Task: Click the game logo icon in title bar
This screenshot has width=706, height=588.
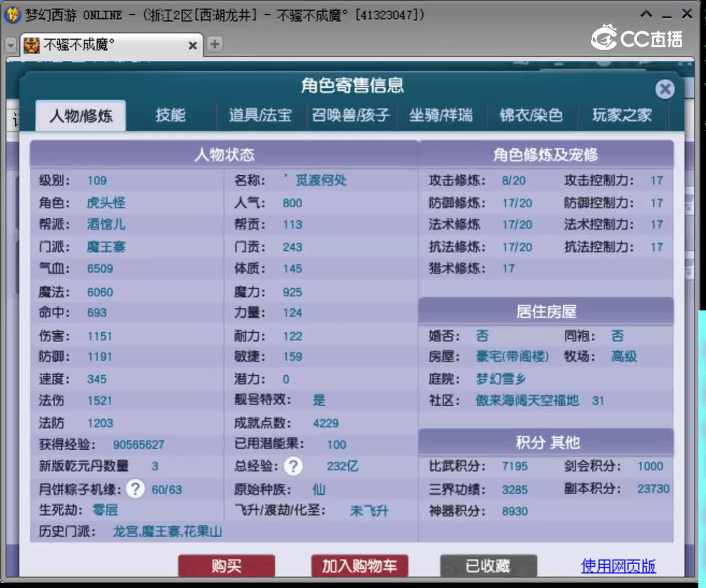Action: coord(12,14)
